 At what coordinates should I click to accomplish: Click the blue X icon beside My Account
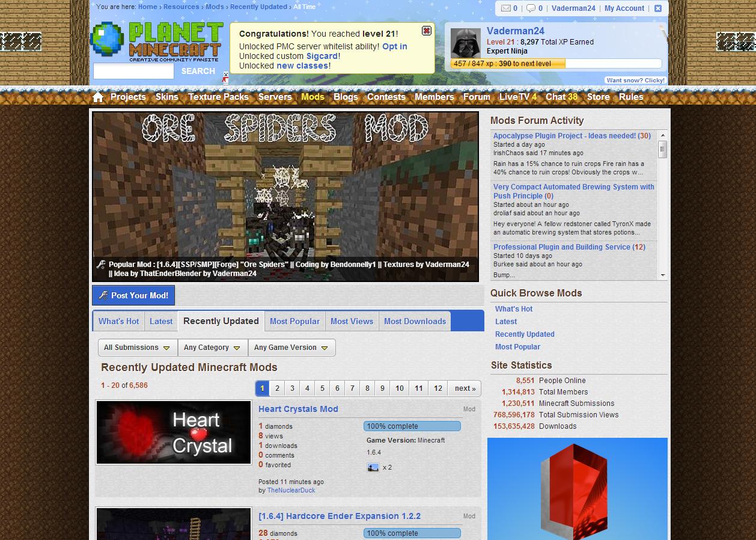[x=657, y=8]
